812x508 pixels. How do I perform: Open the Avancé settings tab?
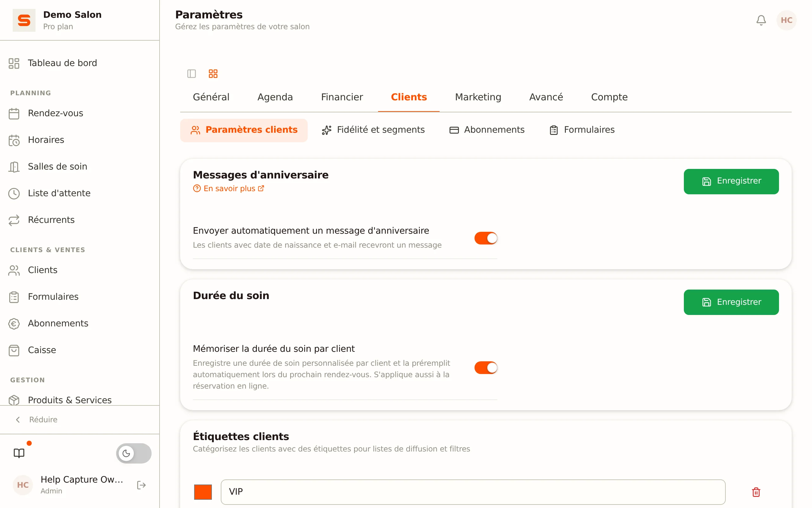[546, 97]
